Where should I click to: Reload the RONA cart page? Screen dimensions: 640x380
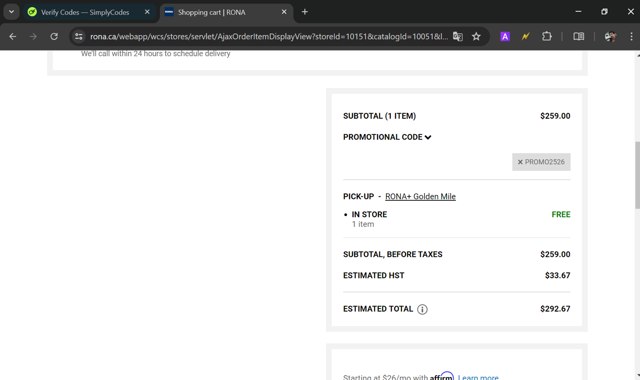point(54,36)
